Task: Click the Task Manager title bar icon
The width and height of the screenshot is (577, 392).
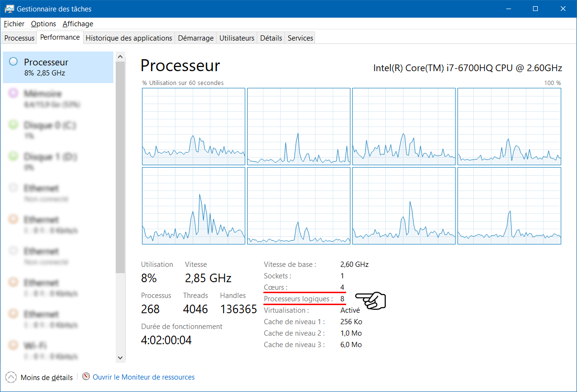Action: pyautogui.click(x=9, y=9)
